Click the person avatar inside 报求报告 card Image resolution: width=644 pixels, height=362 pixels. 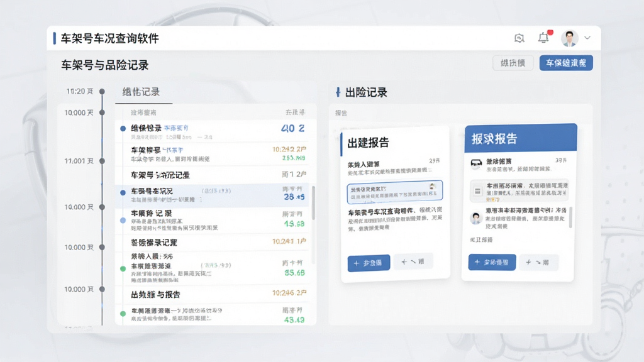[x=476, y=218]
